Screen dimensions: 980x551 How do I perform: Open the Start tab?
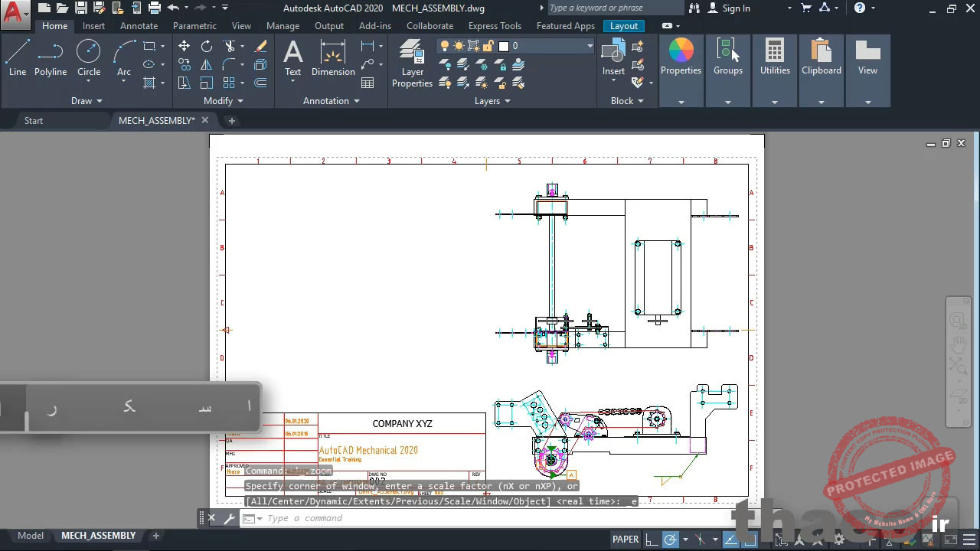point(34,120)
